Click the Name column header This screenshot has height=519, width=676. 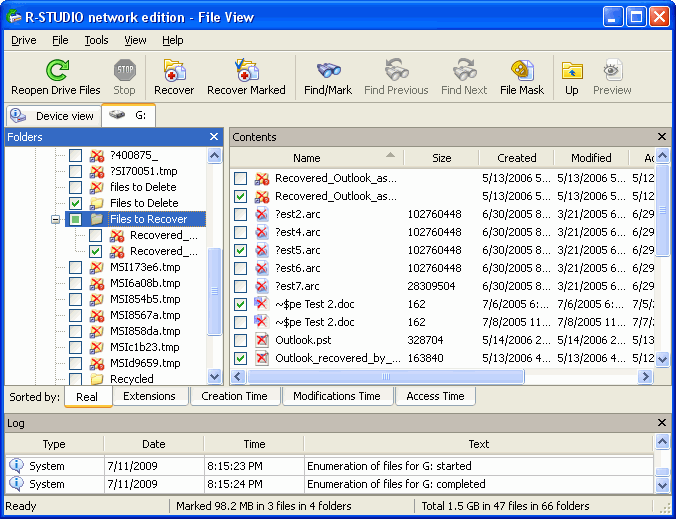pyautogui.click(x=317, y=158)
